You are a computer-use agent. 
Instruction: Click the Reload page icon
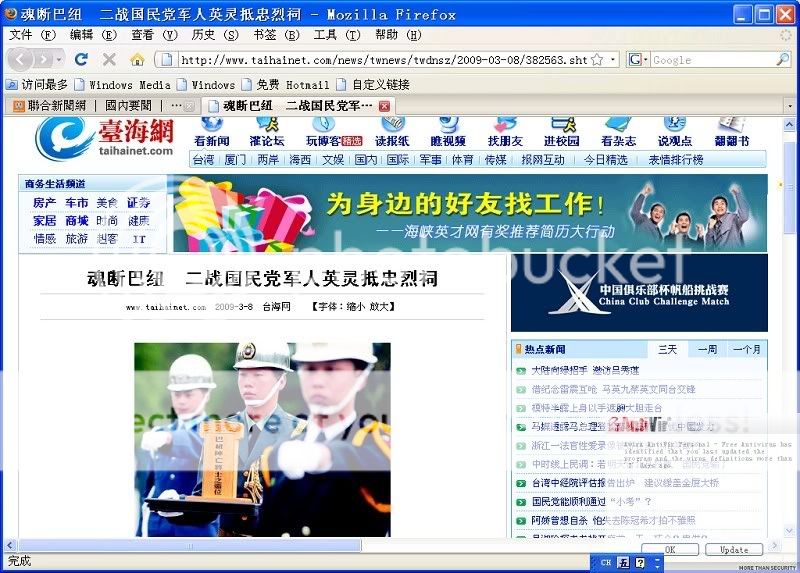coord(81,60)
